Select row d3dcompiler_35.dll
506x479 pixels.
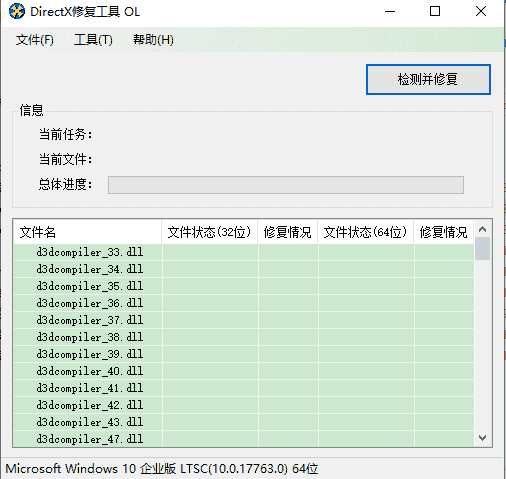click(x=244, y=286)
